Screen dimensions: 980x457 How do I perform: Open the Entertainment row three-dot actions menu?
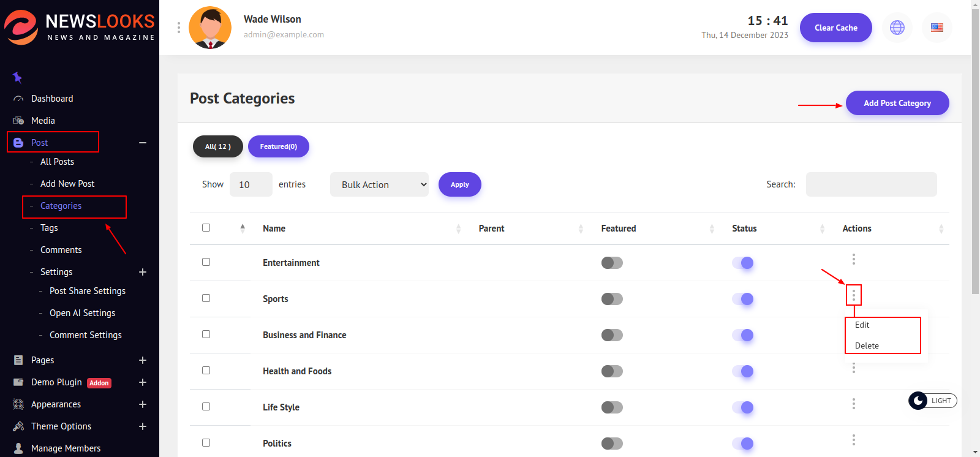click(x=853, y=259)
